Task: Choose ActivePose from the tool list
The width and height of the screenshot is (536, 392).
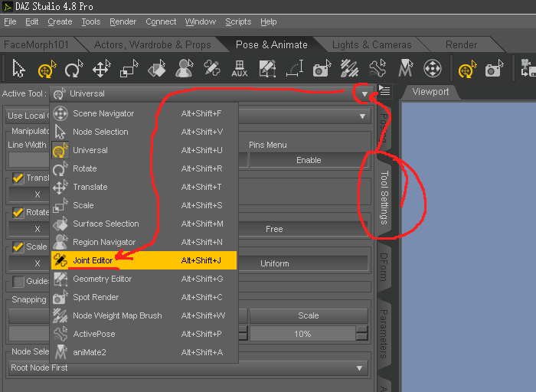Action: point(144,335)
